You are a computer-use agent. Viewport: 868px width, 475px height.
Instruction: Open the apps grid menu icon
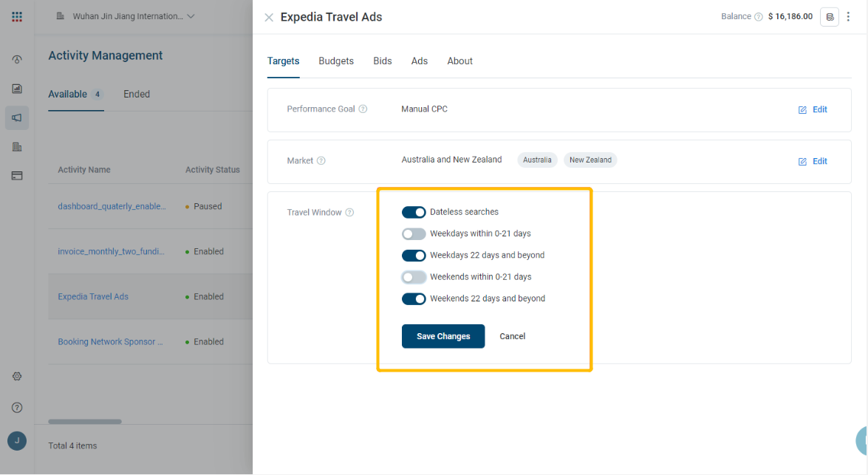[x=16, y=16]
